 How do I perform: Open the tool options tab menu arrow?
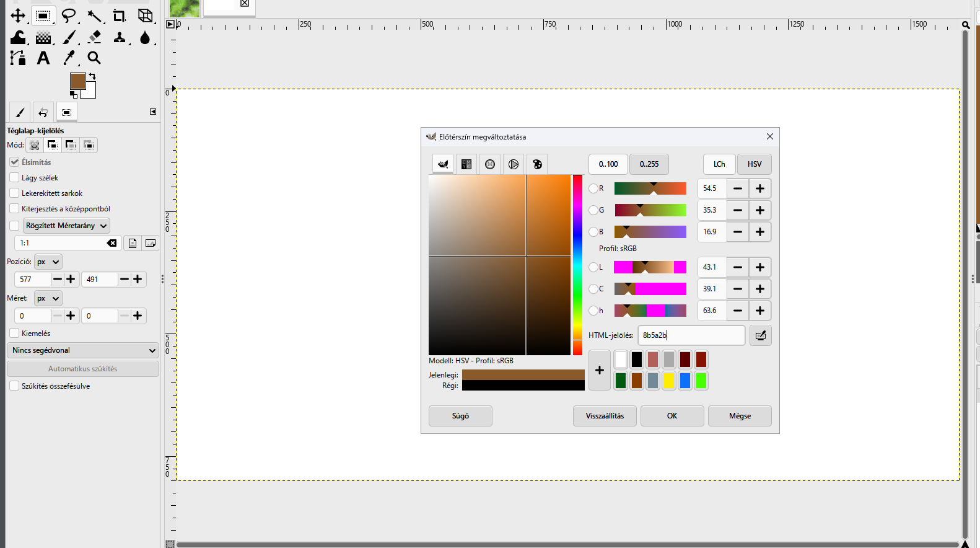[153, 112]
